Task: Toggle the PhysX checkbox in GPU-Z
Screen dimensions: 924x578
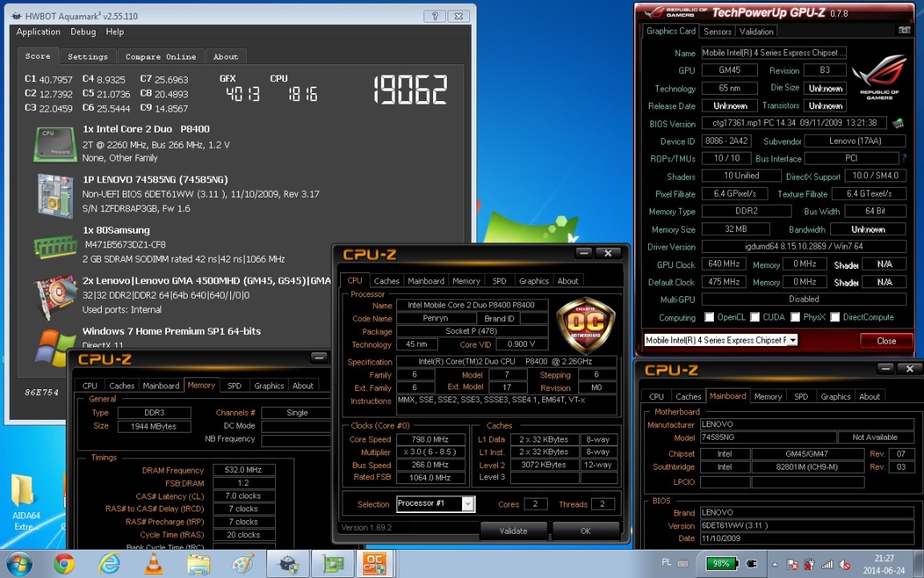Action: (795, 317)
